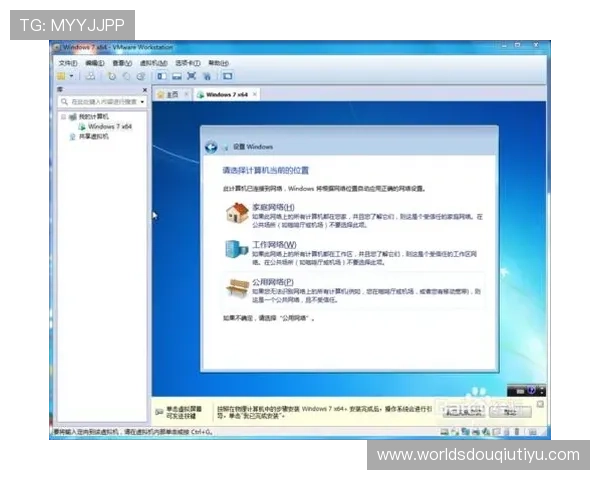Close the Windows 7 x64 tab
This screenshot has height=480, width=600.
(254, 94)
